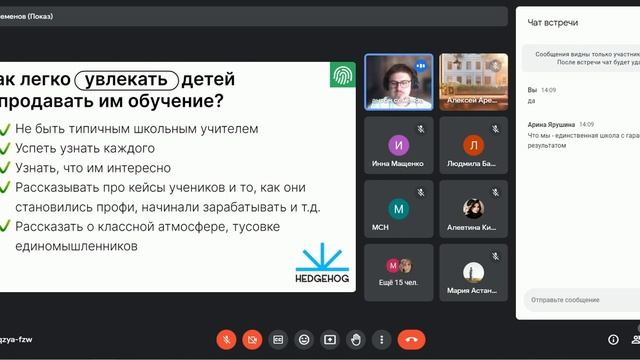The width and height of the screenshot is (640, 360).
Task: Click slide line 'Не быть типичным школьным учителем'
Action: pos(137,129)
